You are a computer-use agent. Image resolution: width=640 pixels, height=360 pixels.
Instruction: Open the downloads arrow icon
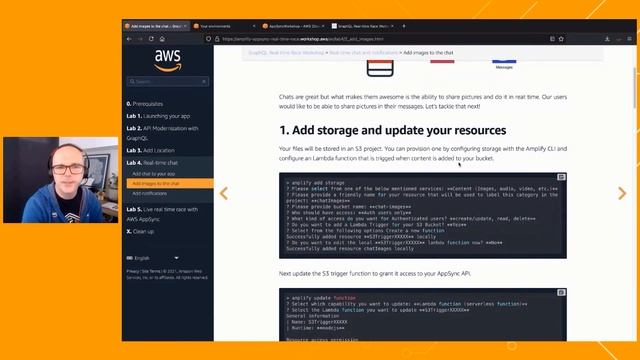pyautogui.click(x=607, y=39)
